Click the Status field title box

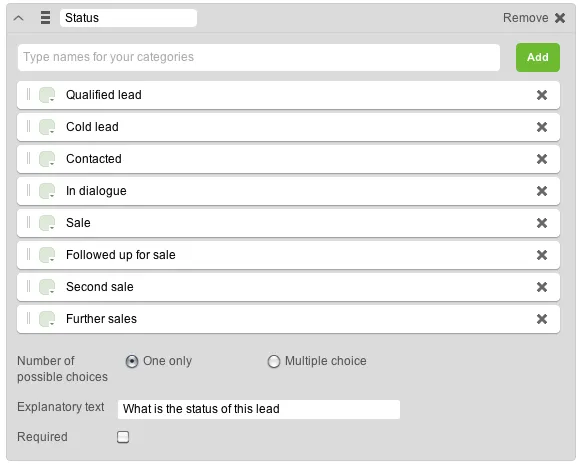click(128, 18)
